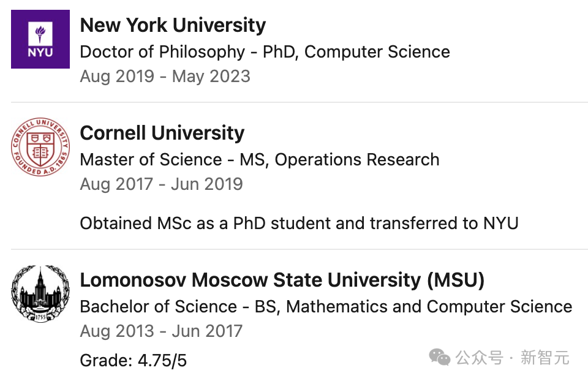Click the 新智元 account name
This screenshot has height=381, width=588.
[545, 357]
